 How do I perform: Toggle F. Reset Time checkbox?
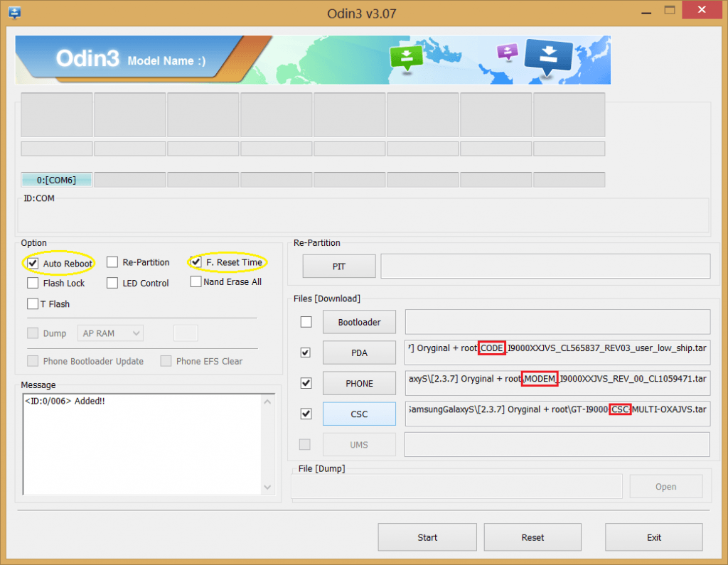196,262
